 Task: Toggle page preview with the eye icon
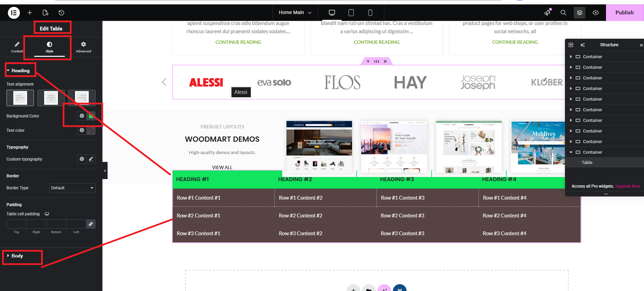point(596,13)
